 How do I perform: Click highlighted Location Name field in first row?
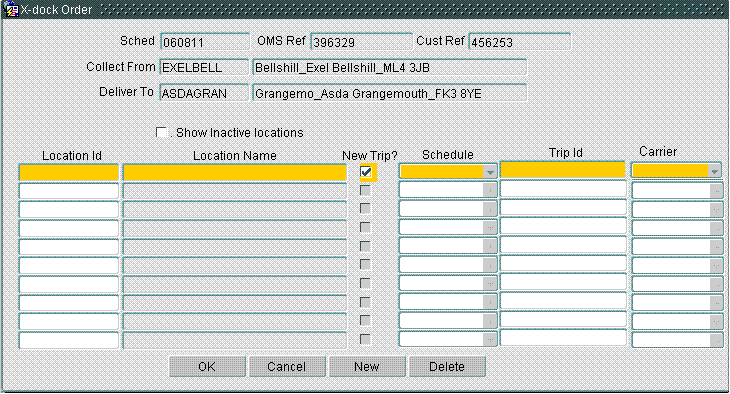[235, 172]
